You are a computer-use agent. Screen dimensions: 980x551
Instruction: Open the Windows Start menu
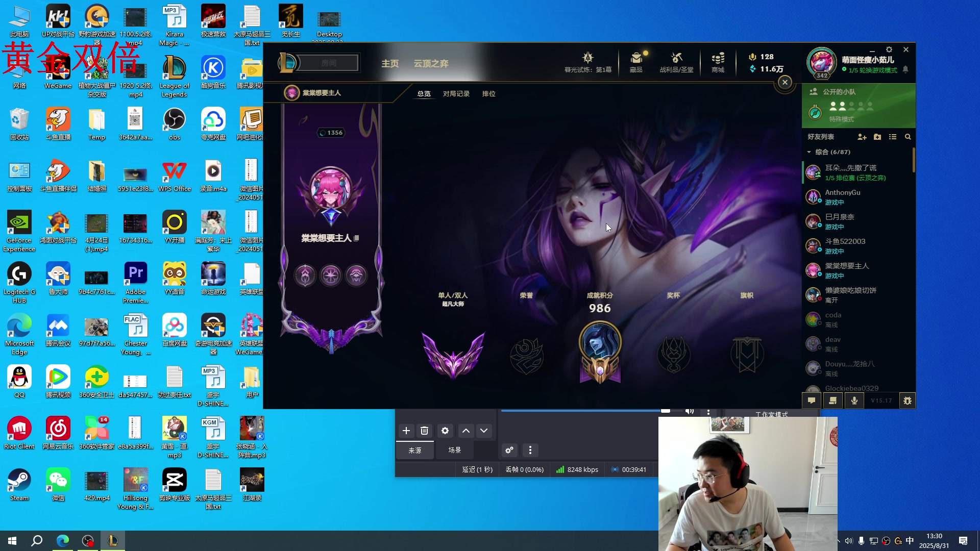tap(12, 541)
